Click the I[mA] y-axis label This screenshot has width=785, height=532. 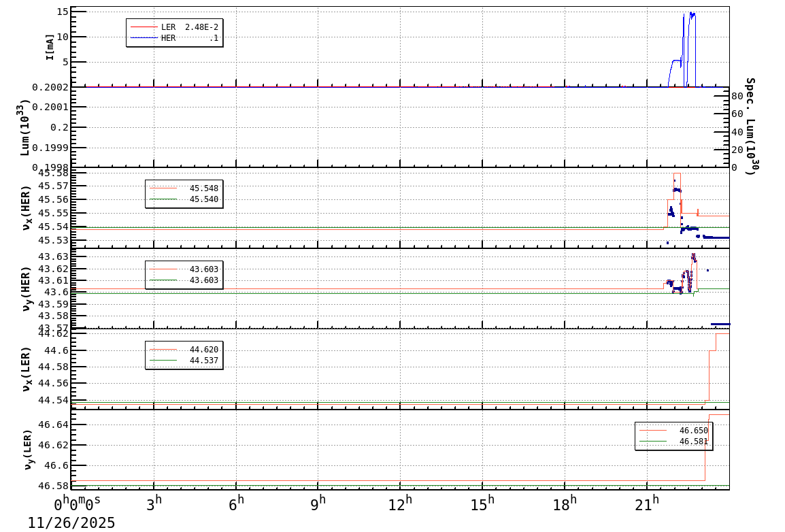[50, 46]
